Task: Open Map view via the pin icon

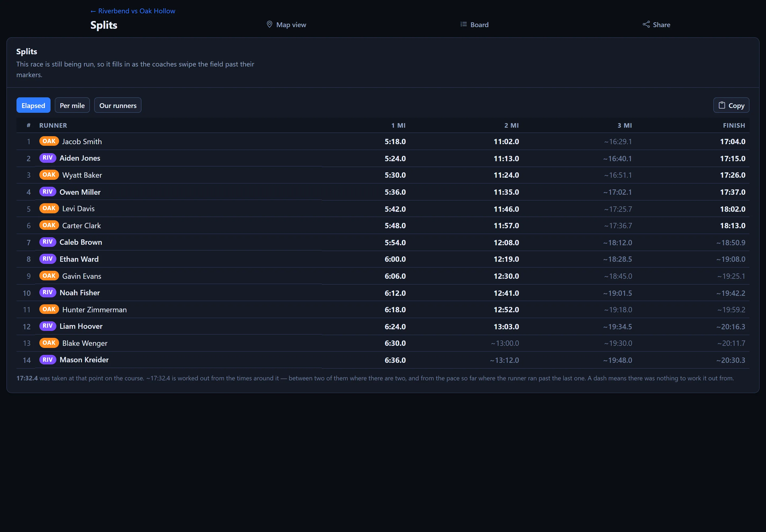Action: [269, 24]
